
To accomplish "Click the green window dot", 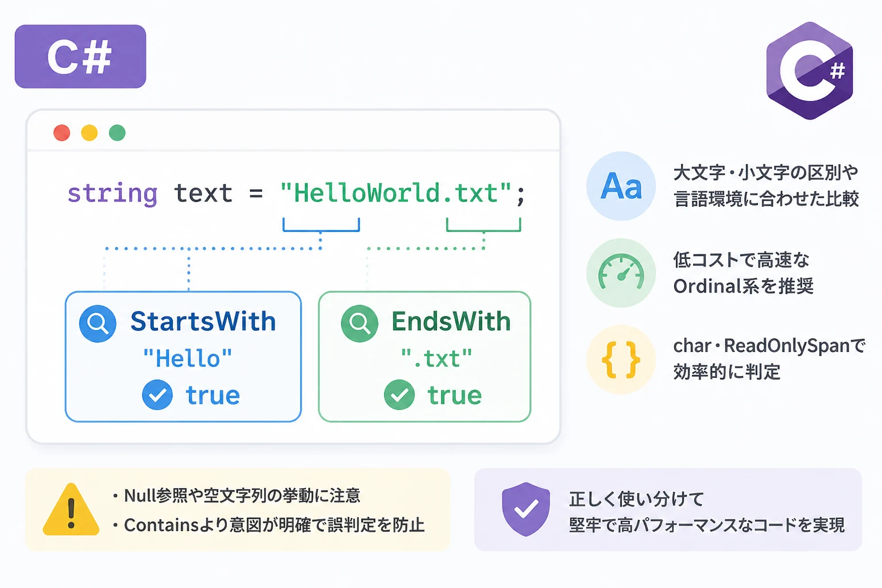I will coord(117,133).
